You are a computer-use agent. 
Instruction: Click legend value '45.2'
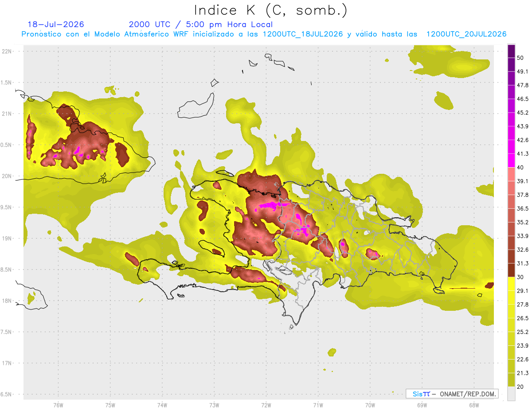tap(522, 113)
